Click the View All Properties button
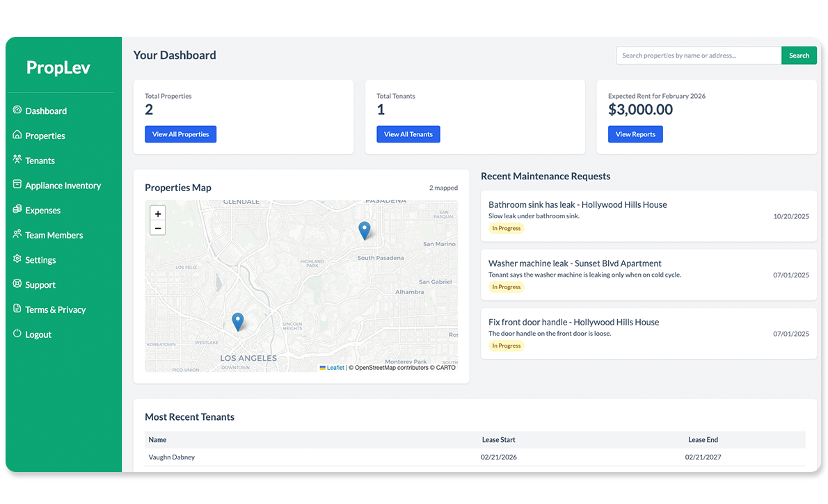828x504 pixels. (181, 134)
